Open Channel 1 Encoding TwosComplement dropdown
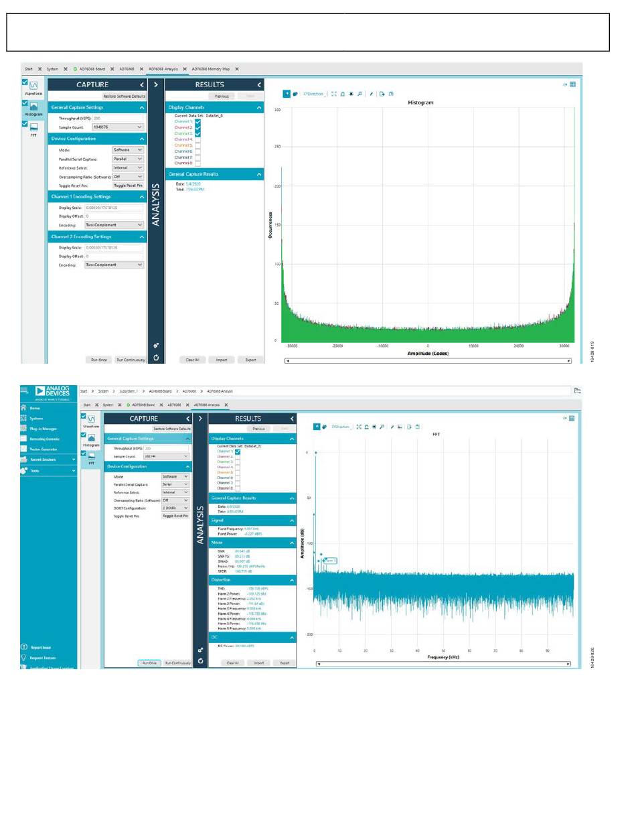636x840 pixels. (114, 225)
